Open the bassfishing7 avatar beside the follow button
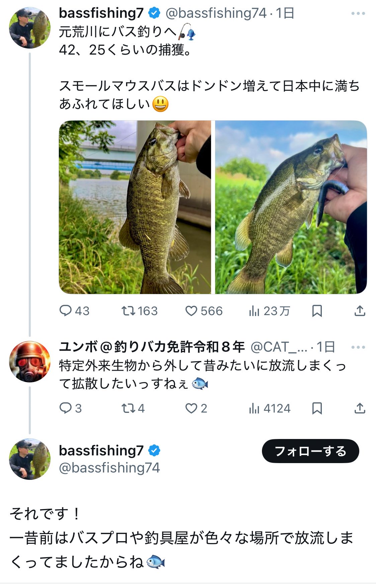The height and width of the screenshot is (588, 376). pos(30,459)
